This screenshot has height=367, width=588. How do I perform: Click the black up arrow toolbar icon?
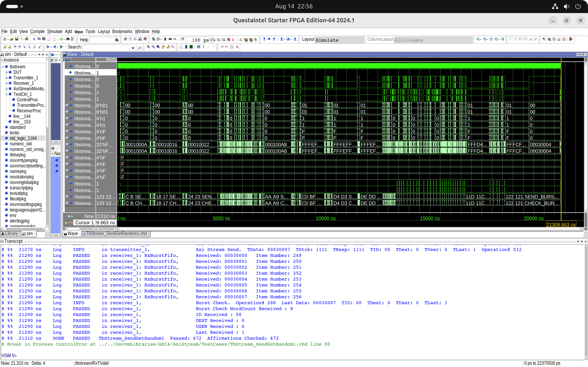pyautogui.click(x=165, y=39)
